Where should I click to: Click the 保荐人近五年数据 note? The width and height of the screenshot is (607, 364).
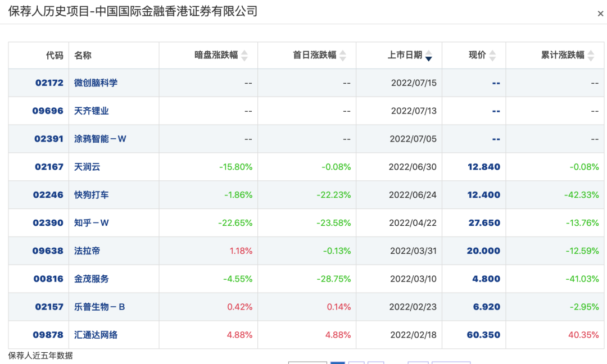pos(40,356)
